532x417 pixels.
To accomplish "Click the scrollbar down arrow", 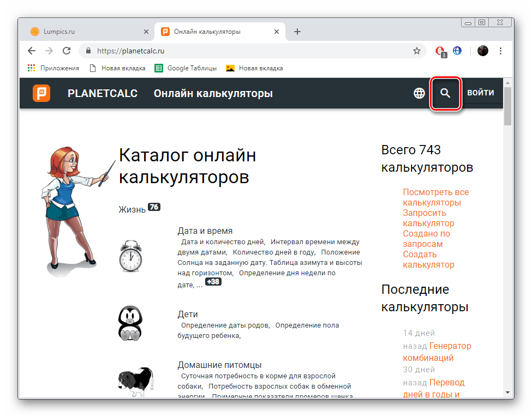I will [508, 392].
